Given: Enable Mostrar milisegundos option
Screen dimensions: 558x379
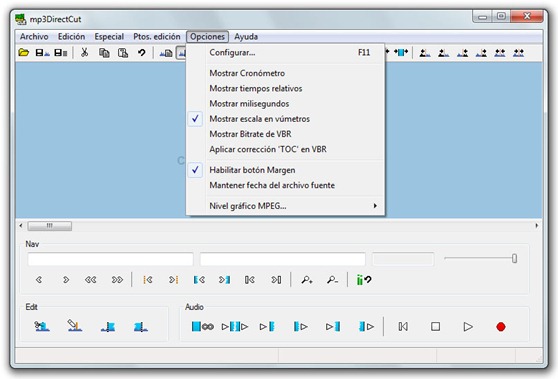Looking at the screenshot, I should (x=285, y=104).
